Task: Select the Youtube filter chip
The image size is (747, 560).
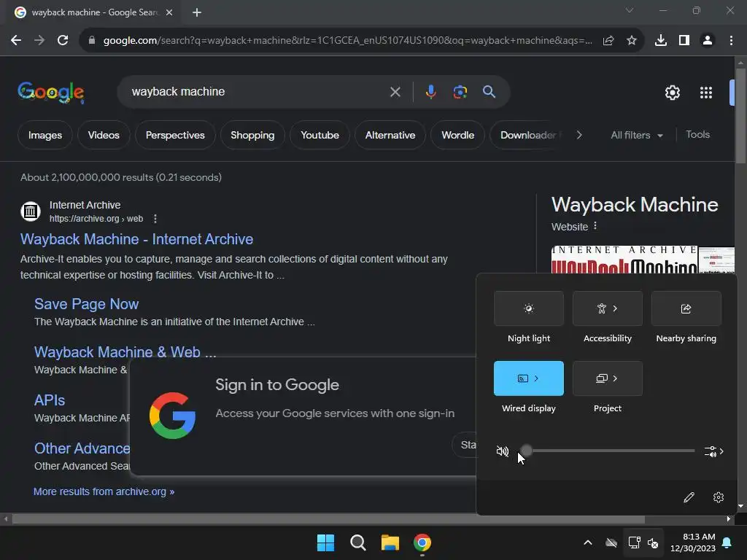Action: [x=320, y=135]
